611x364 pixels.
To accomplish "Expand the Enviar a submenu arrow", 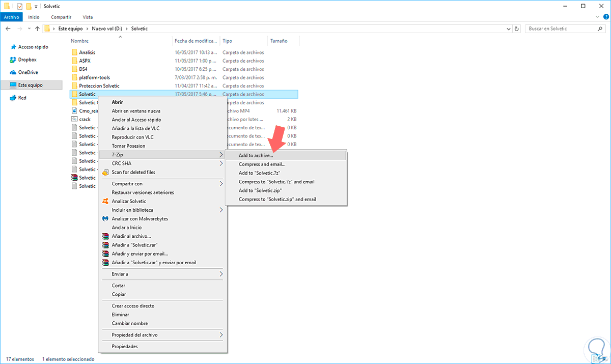I will point(221,274).
